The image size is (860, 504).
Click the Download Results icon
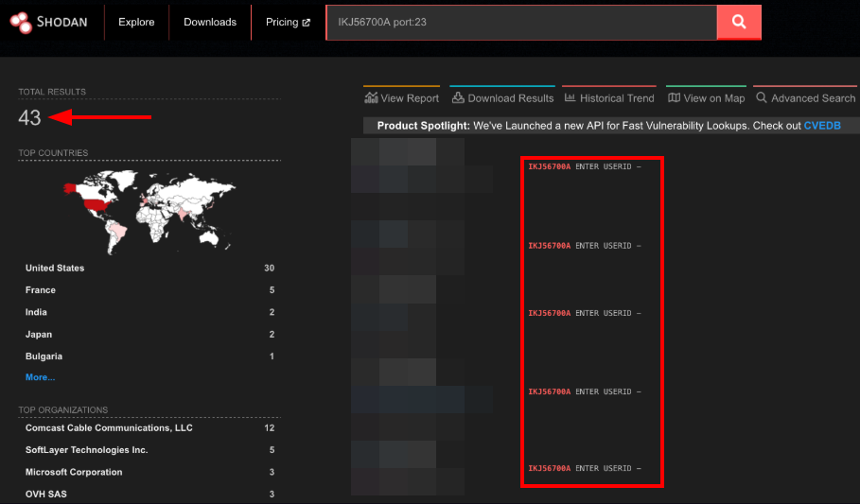458,98
